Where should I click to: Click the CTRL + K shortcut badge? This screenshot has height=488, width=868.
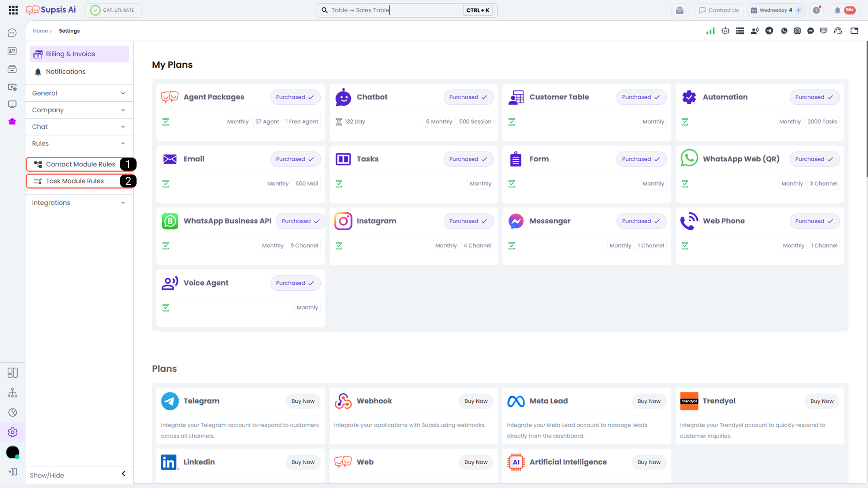[478, 10]
